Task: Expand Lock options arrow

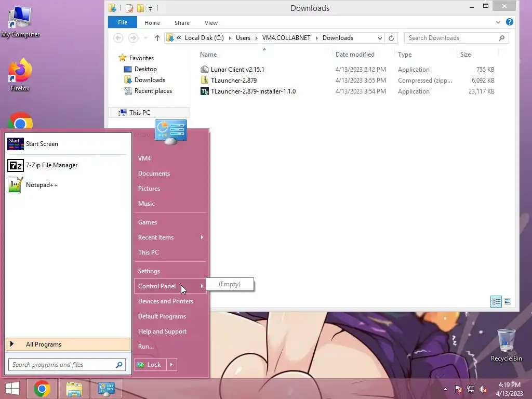Action: (171, 365)
